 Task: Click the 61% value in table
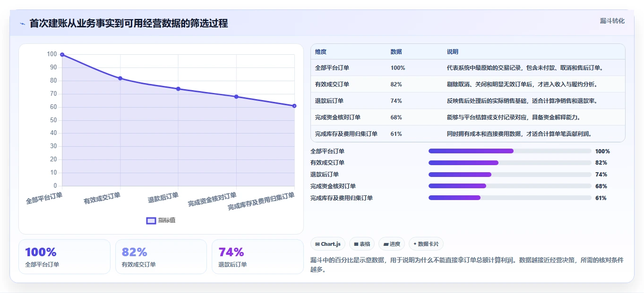[396, 134]
